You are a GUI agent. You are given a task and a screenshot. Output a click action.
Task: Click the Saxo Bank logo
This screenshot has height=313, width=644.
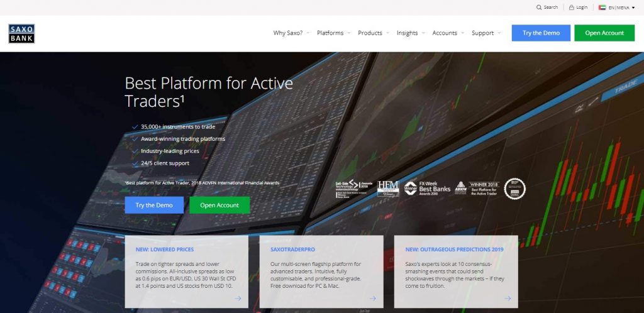[22, 34]
